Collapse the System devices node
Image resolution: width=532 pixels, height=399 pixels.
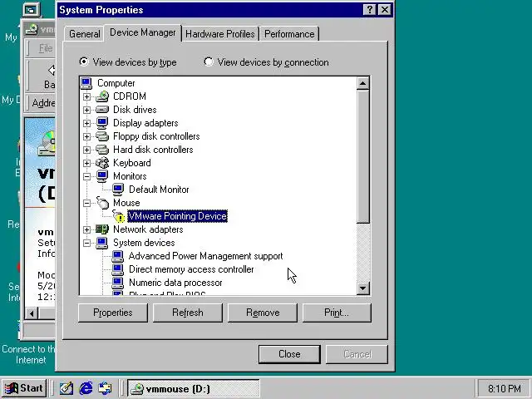(86, 243)
